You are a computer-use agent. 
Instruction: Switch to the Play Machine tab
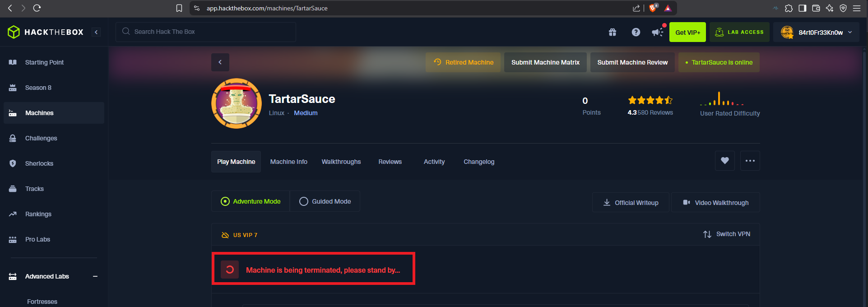[236, 162]
